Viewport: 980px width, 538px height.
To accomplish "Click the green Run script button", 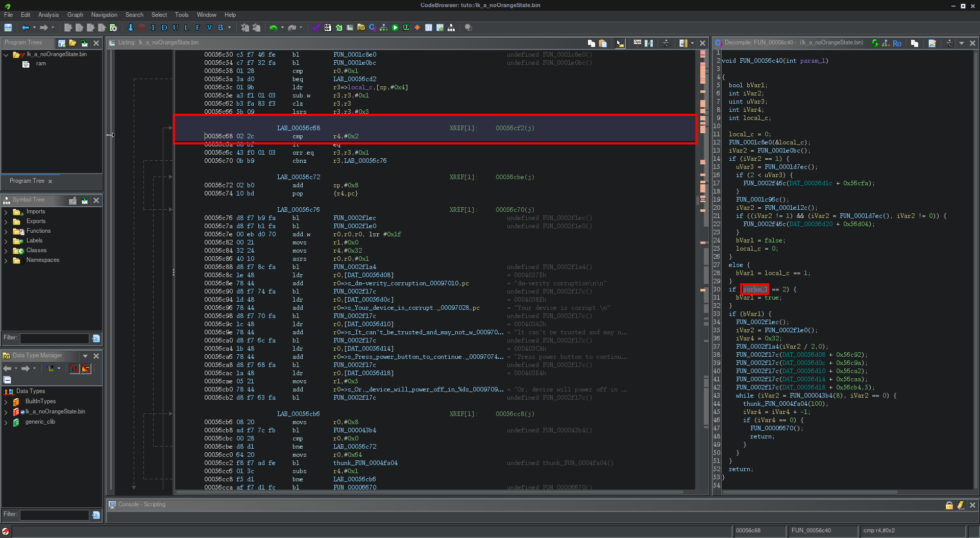I will pos(395,28).
